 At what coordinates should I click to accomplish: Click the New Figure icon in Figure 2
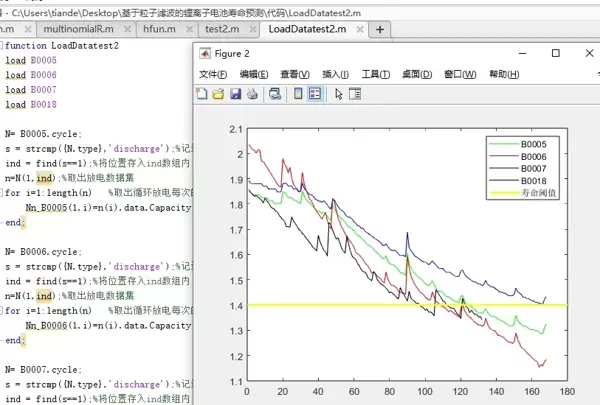click(x=202, y=94)
